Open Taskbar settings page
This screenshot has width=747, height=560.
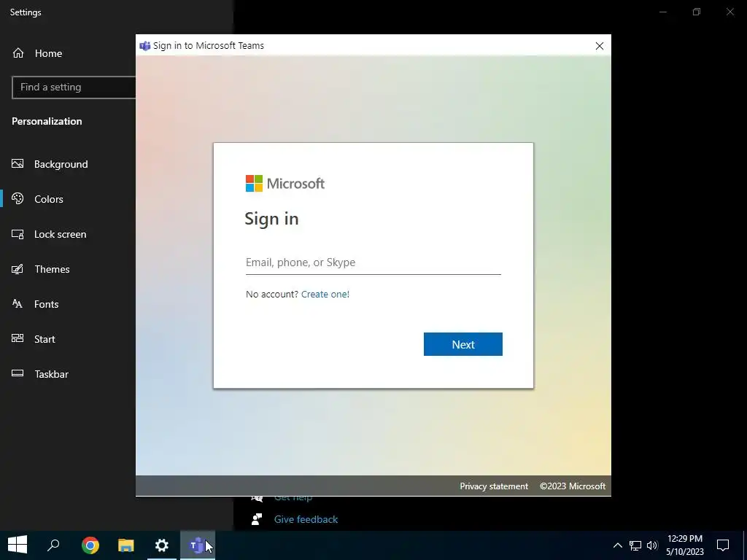[51, 374]
